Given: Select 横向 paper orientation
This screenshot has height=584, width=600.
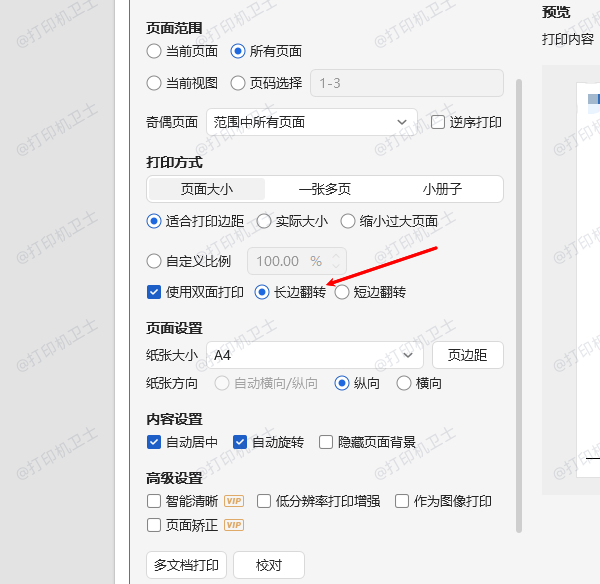Looking at the screenshot, I should coord(405,383).
